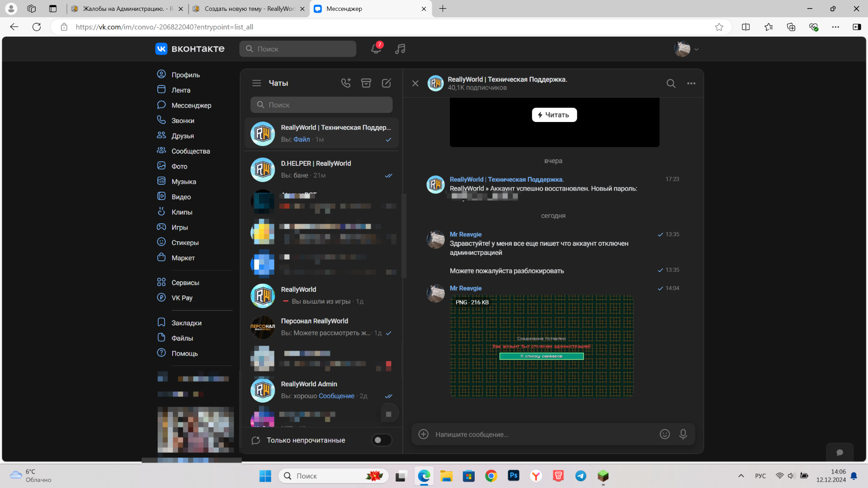This screenshot has width=868, height=488.
Task: Toggle Только непрочитанные switch
Action: coord(382,440)
